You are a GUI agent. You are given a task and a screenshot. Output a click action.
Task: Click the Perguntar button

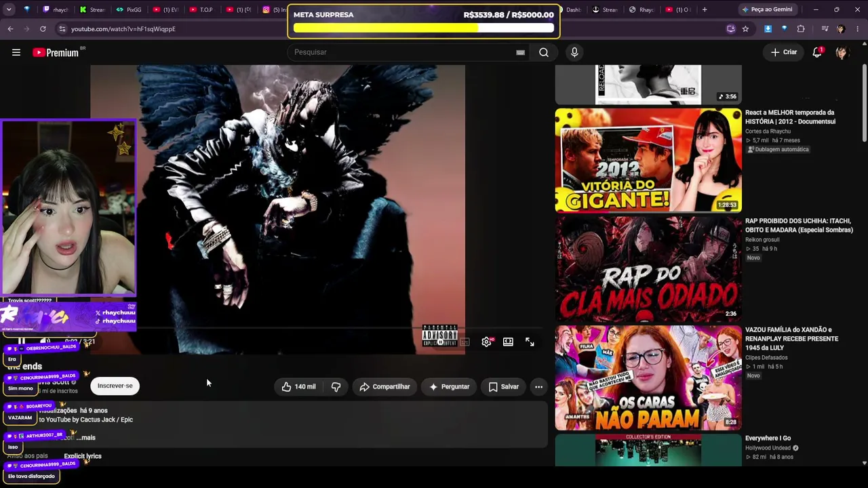[x=449, y=386]
